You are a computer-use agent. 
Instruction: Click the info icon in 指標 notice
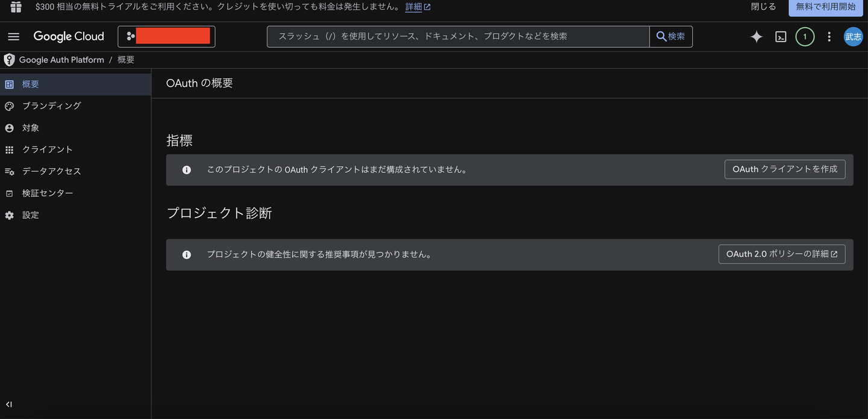(x=187, y=170)
